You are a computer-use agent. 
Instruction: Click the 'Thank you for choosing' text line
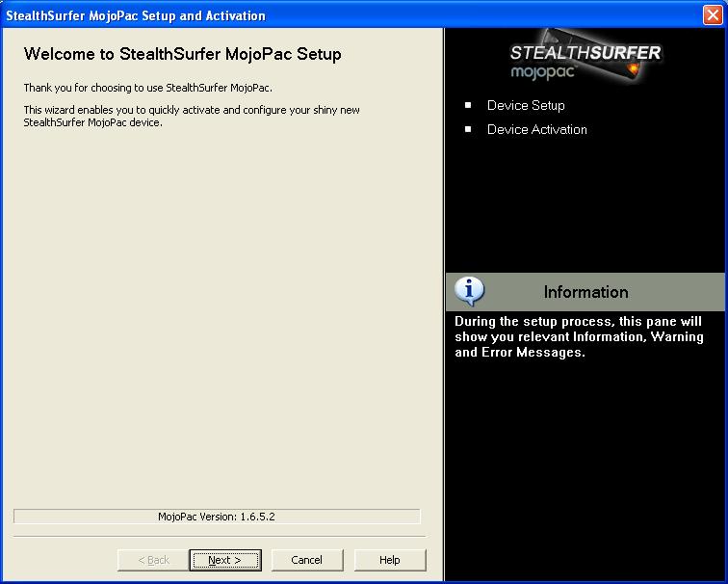coord(147,88)
